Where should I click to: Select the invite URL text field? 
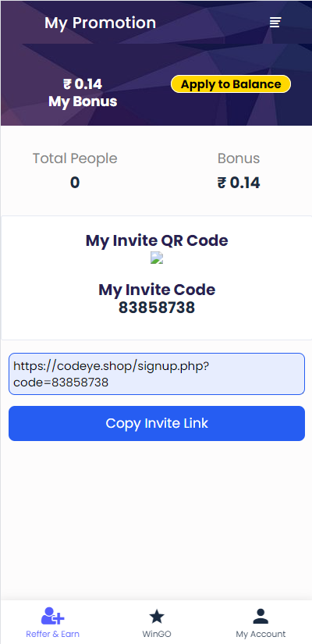[x=157, y=374]
